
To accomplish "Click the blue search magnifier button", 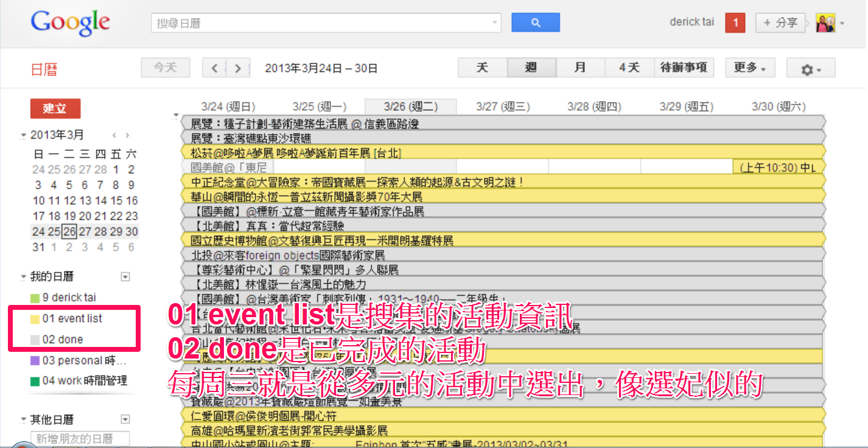I will (536, 23).
